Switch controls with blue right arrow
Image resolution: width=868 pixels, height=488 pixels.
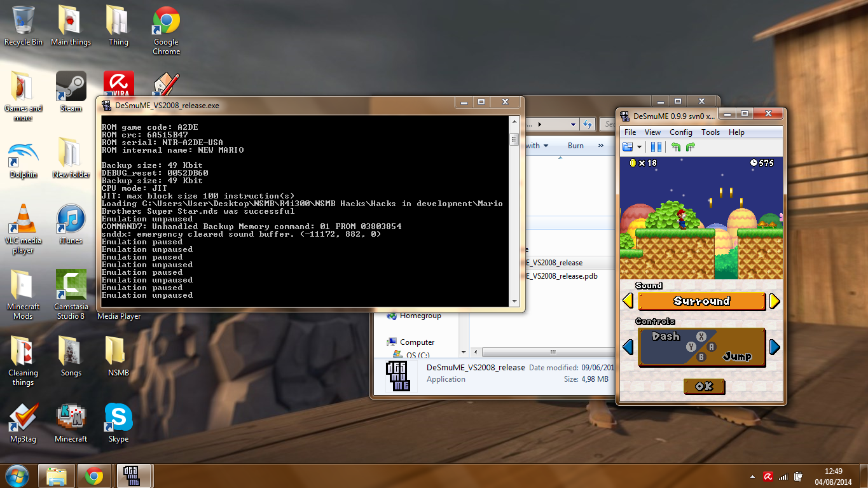pyautogui.click(x=775, y=347)
